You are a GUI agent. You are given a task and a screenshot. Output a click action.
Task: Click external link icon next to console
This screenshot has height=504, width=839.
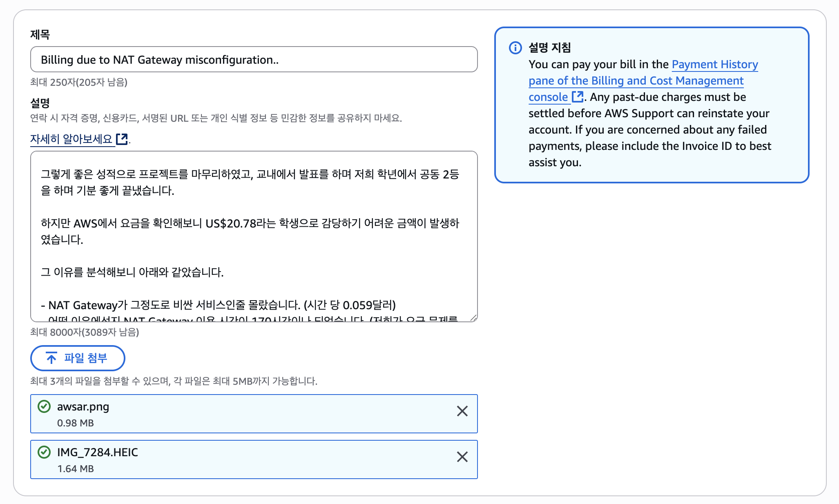(x=578, y=97)
